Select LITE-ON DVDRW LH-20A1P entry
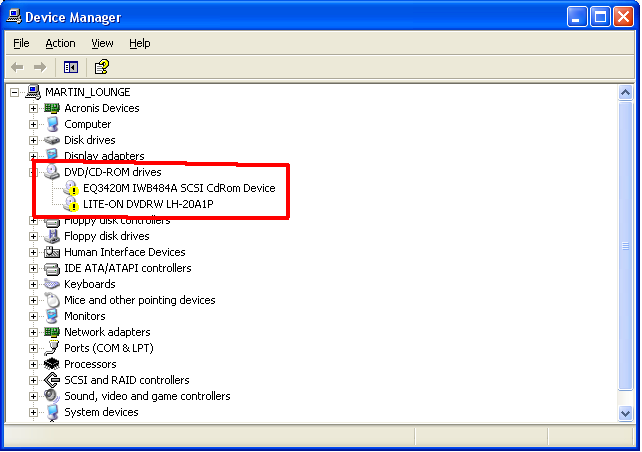 pyautogui.click(x=148, y=204)
